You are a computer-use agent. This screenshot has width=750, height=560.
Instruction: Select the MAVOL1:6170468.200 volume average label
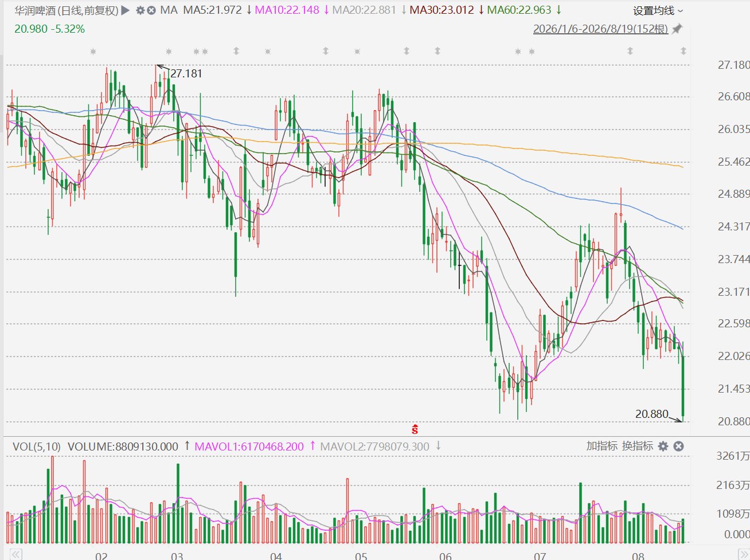point(249,446)
